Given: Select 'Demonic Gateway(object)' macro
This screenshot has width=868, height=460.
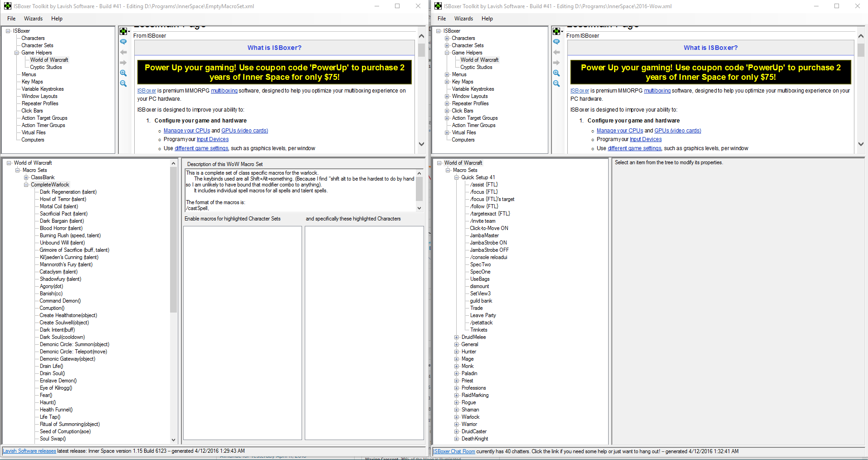Looking at the screenshot, I should pos(68,359).
